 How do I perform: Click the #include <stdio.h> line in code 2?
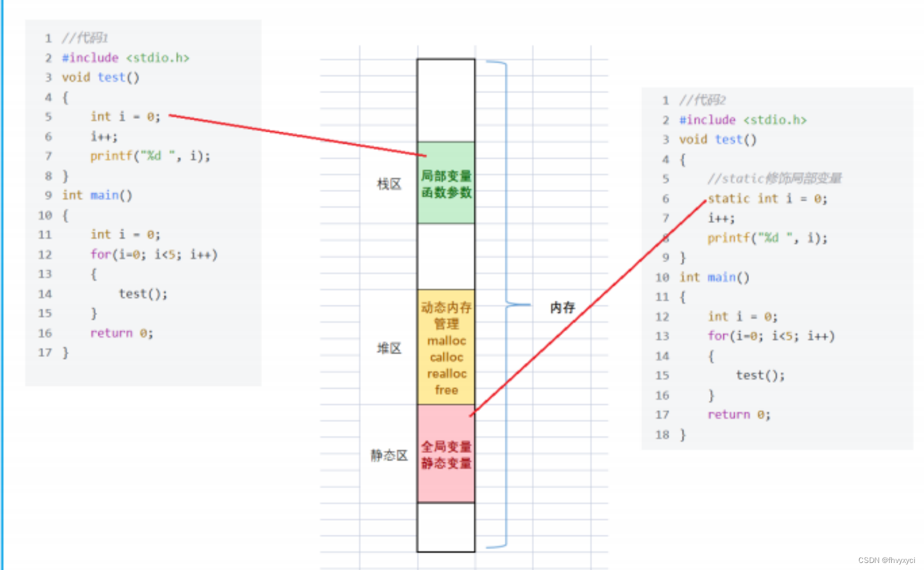point(743,120)
